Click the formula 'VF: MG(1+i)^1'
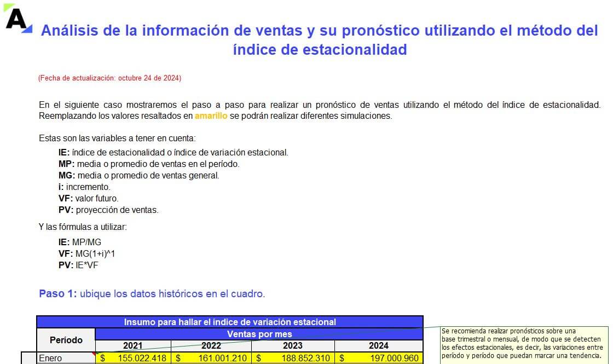Image resolution: width=613 pixels, height=364 pixels. coord(87,254)
